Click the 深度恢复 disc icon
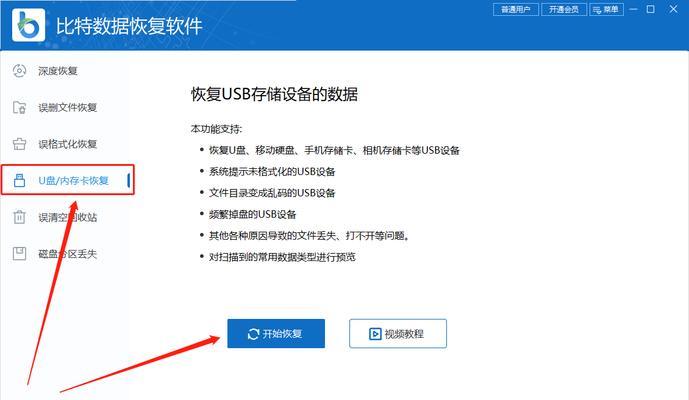Image resolution: width=689 pixels, height=400 pixels. click(19, 71)
